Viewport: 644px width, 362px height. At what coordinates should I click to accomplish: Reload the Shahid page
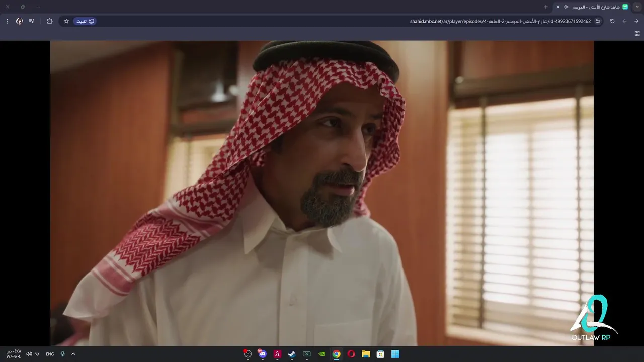pyautogui.click(x=612, y=21)
